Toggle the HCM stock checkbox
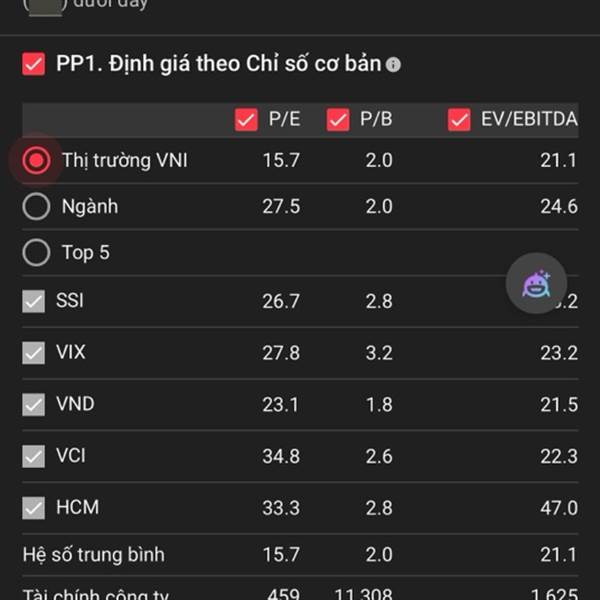Screen dimensions: 600x600 (33, 508)
